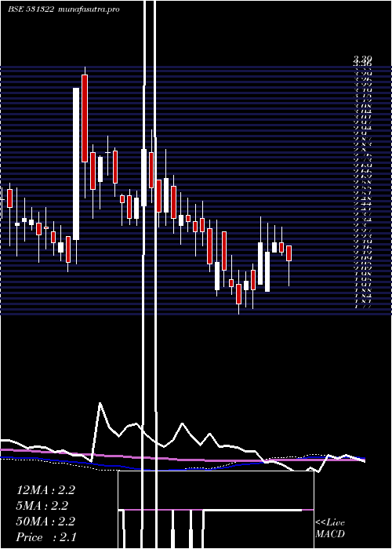Click the 3.39 top price axis label
Screen dimensions: 392x549
pos(362,59)
